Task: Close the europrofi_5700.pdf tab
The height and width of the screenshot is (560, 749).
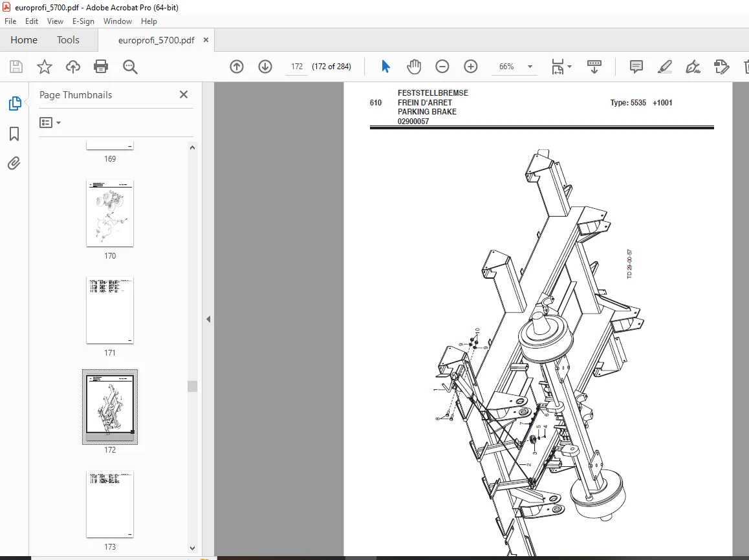Action: (x=206, y=40)
